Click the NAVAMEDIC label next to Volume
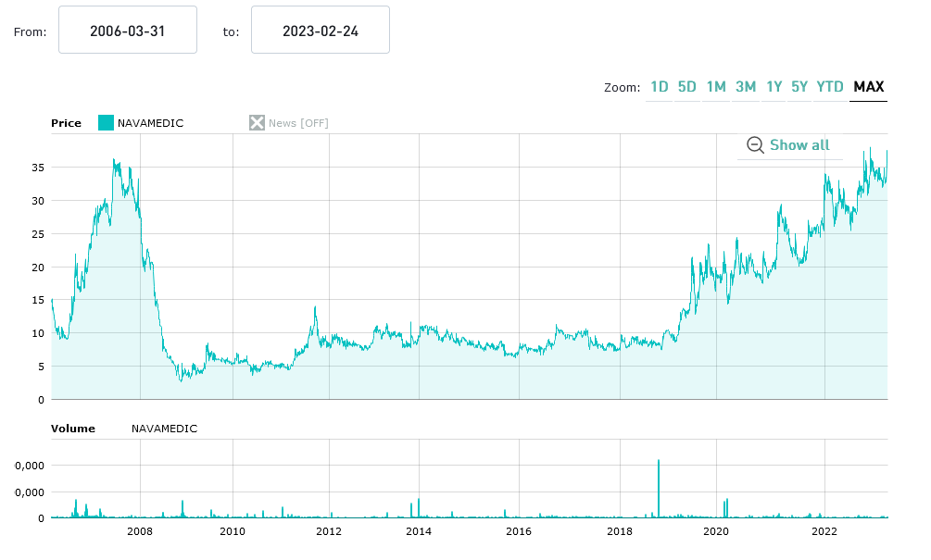The height and width of the screenshot is (560, 931). pyautogui.click(x=164, y=429)
